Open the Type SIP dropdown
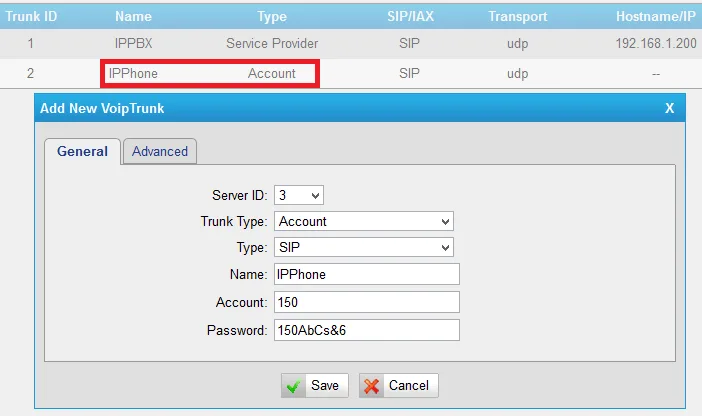This screenshot has width=702, height=416. (x=364, y=247)
